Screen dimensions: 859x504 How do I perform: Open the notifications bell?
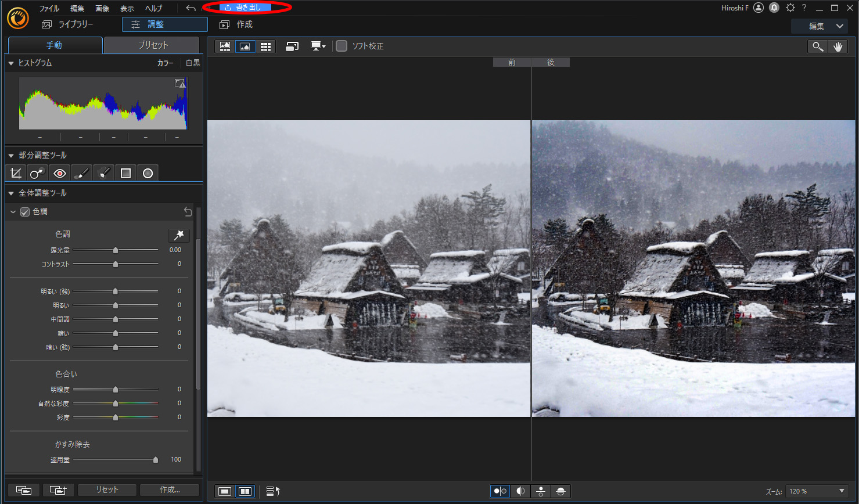pyautogui.click(x=774, y=8)
